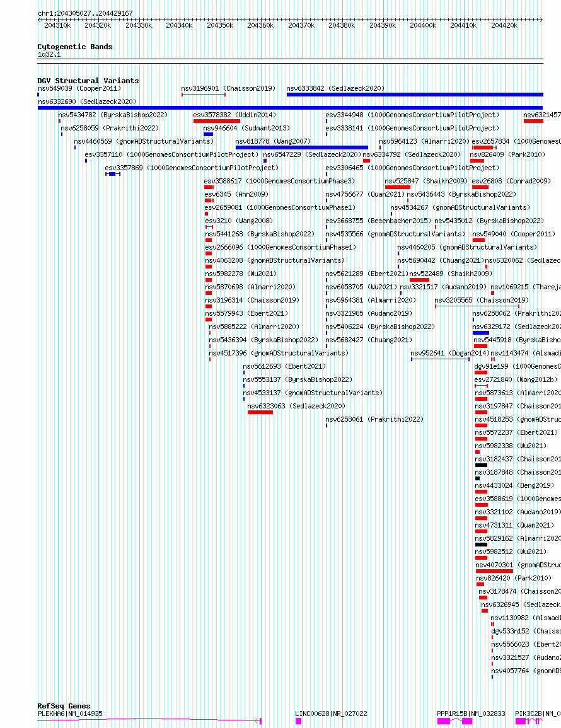This screenshot has width=561, height=728.
Task: Click nsv4433024 (Deng2019) label
Action: pos(514,485)
